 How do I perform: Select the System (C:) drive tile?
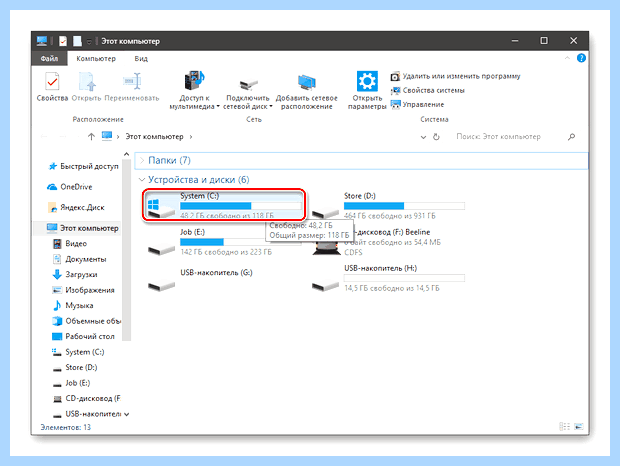click(x=224, y=205)
